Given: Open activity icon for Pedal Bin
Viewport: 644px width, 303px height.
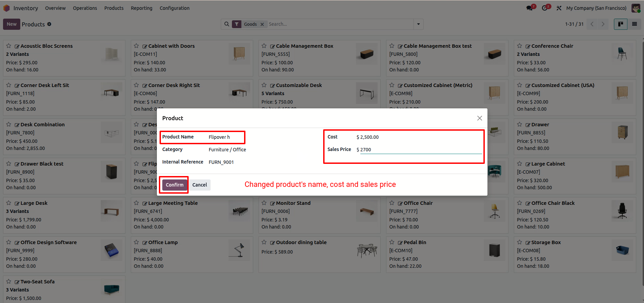Looking at the screenshot, I should click(400, 243).
